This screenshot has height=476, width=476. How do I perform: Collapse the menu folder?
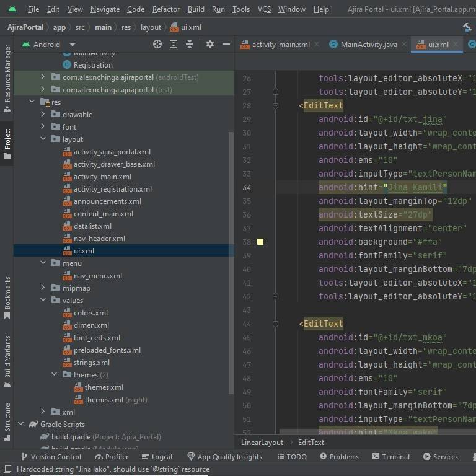[x=43, y=263]
